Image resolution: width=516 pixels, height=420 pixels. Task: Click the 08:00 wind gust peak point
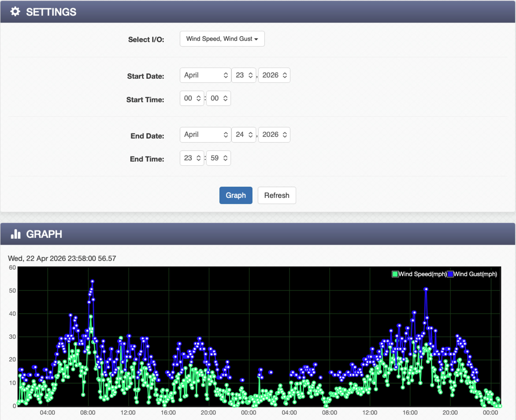[92, 281]
